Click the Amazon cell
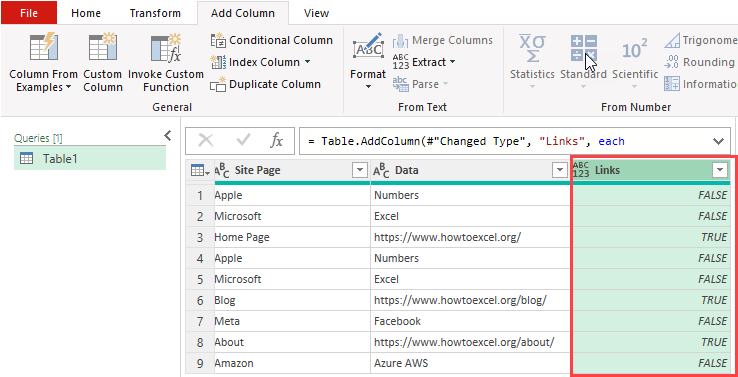The width and height of the screenshot is (738, 377). pyautogui.click(x=292, y=363)
